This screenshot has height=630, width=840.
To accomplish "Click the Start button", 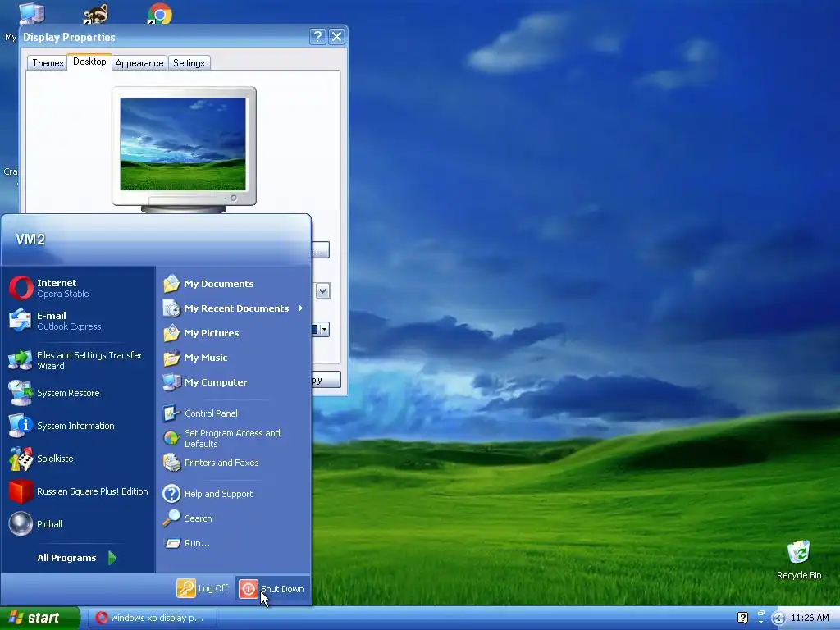I will (39, 618).
